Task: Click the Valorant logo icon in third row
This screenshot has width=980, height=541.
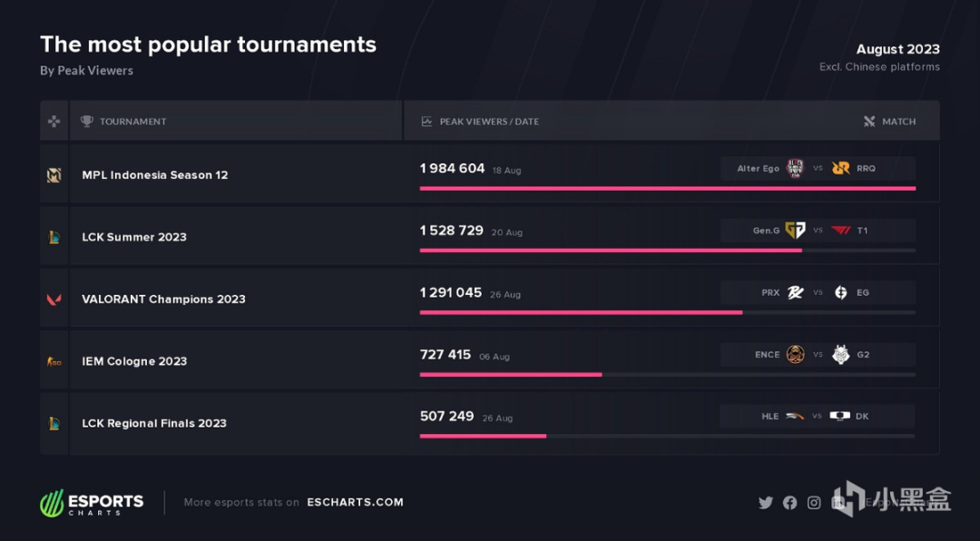Action: pos(54,299)
